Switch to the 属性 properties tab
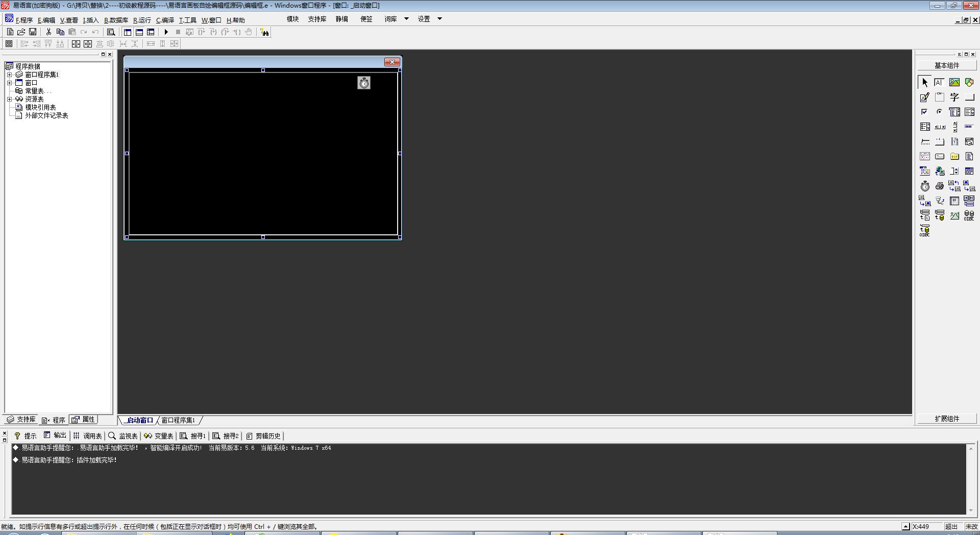 [84, 419]
